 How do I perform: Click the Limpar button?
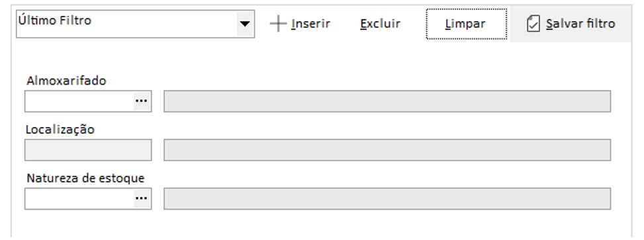466,24
